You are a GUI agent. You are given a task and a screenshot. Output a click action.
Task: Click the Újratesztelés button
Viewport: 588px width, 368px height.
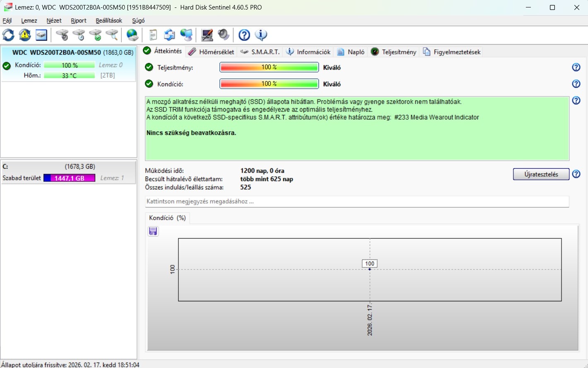click(541, 174)
